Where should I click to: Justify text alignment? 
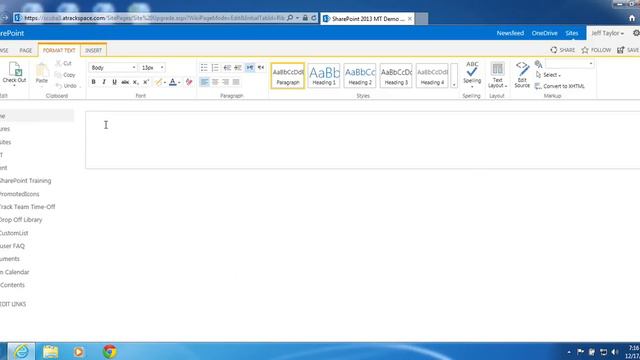tap(236, 82)
